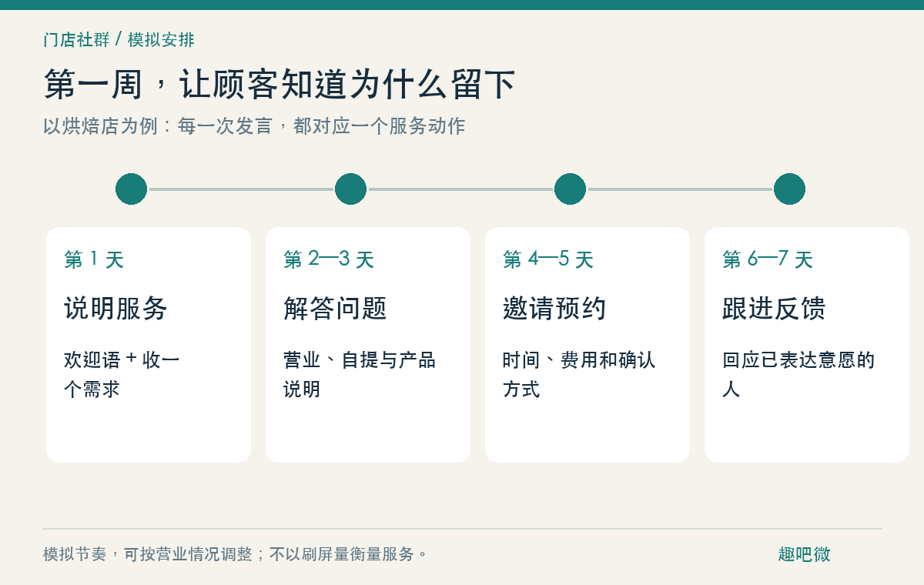Screen dimensions: 924x585
Task: Click the title 第一周，让顾客知道为什么留下
Action: point(279,84)
